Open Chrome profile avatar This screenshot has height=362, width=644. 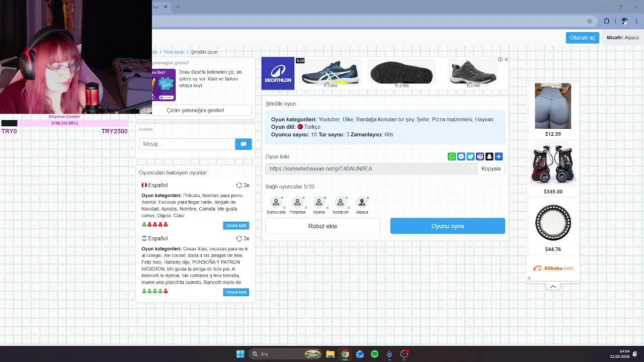pos(624,21)
